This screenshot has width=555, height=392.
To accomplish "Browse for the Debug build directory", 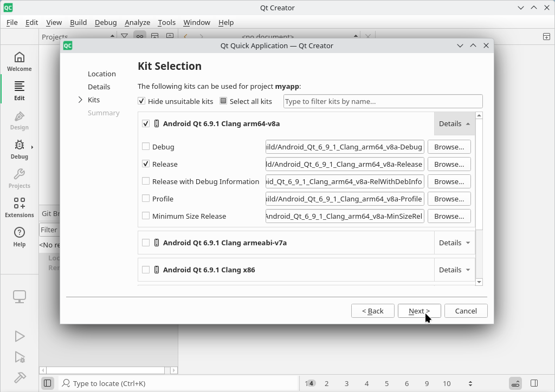I will (x=449, y=147).
